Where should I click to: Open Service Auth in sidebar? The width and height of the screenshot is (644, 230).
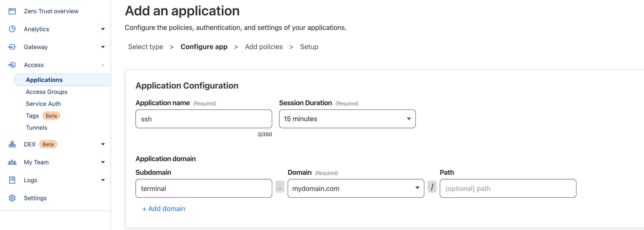[43, 104]
